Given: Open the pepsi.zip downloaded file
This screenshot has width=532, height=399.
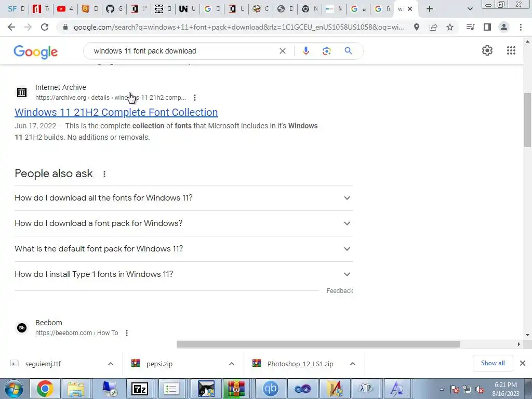Looking at the screenshot, I should point(159,364).
